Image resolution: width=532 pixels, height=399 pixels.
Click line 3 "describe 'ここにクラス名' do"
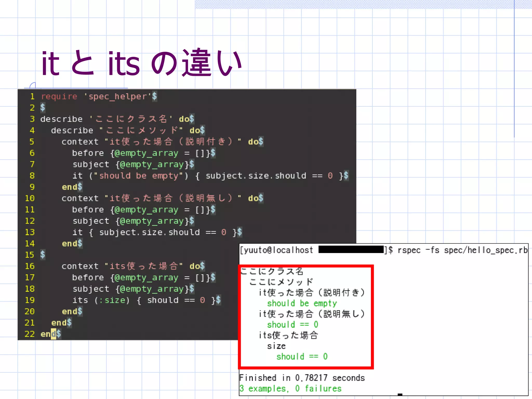(115, 119)
